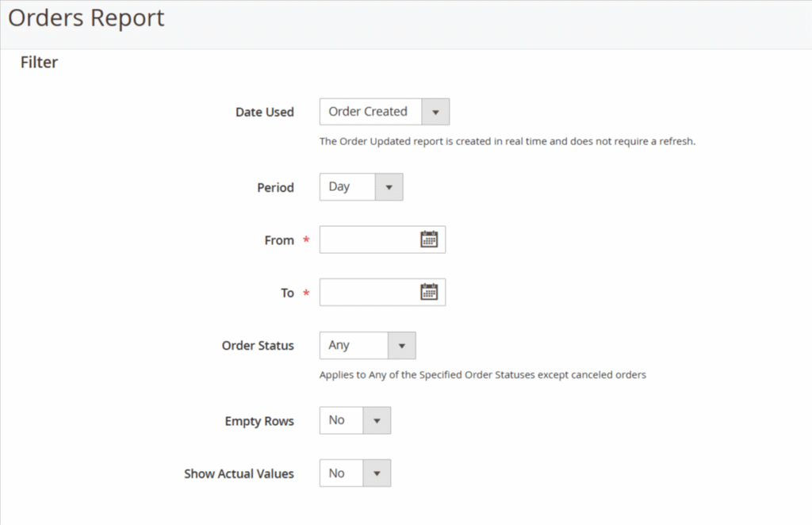Image resolution: width=812 pixels, height=525 pixels.
Task: Open the calendar picker for From date
Action: (429, 240)
